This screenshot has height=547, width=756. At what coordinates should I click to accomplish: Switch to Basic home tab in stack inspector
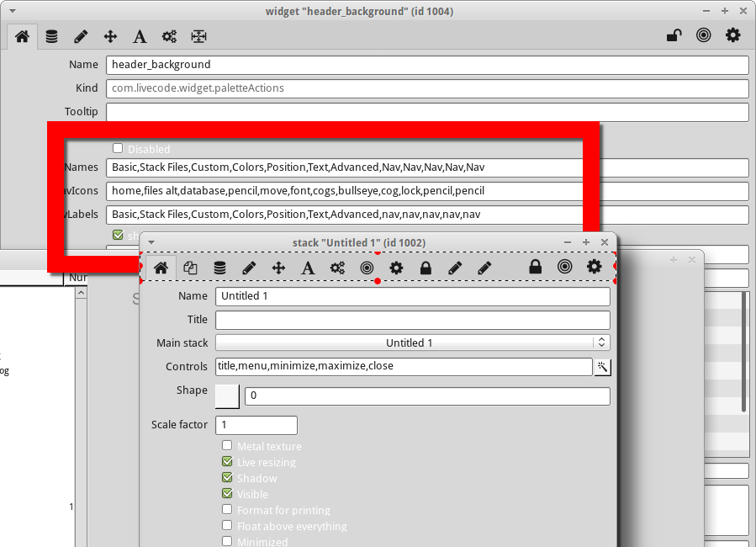click(x=161, y=268)
